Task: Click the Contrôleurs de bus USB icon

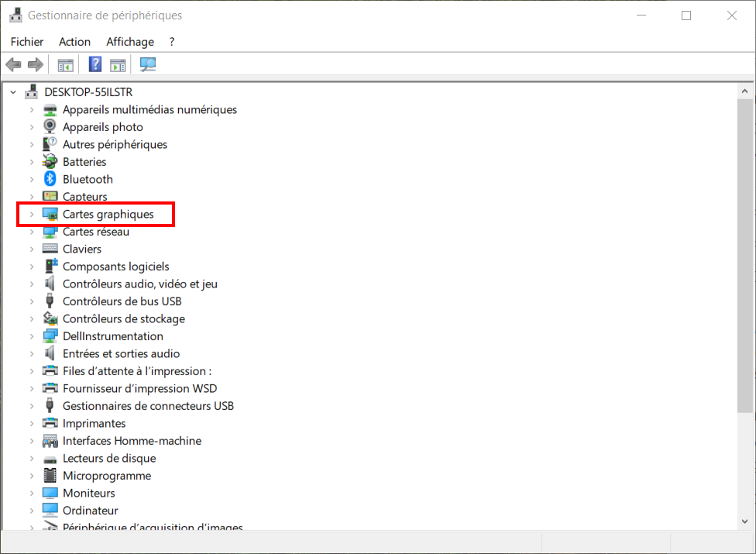Action: tap(49, 301)
